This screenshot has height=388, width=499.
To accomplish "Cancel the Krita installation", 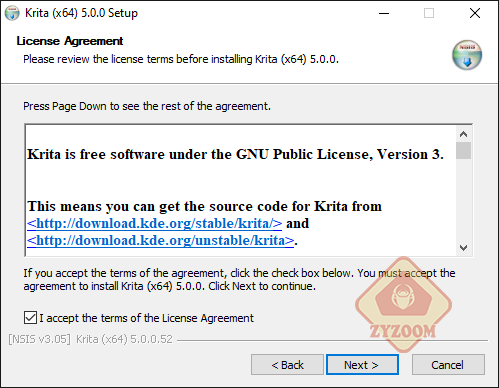I will coord(448,365).
